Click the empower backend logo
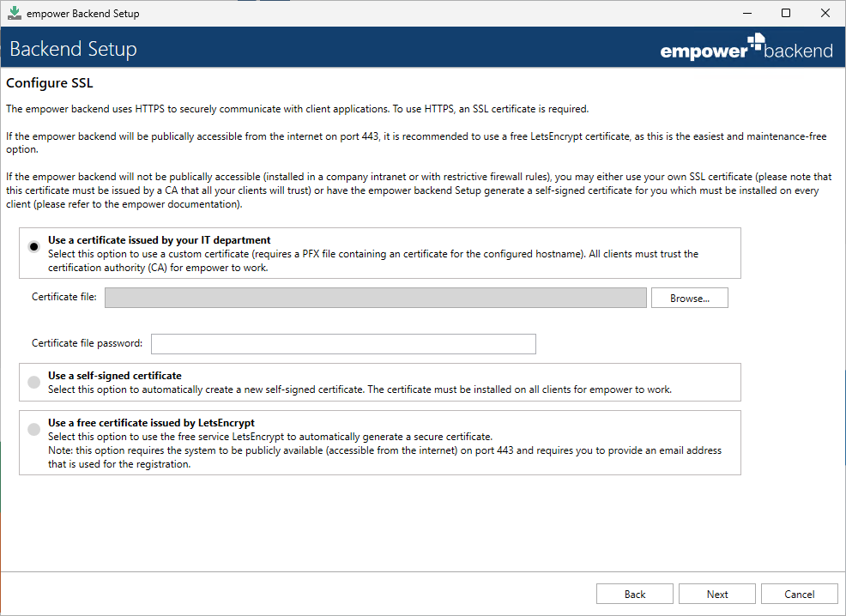 point(746,47)
